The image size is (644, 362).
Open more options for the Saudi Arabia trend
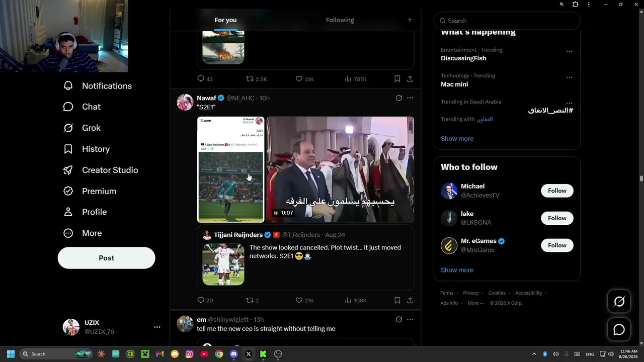pos(570,103)
